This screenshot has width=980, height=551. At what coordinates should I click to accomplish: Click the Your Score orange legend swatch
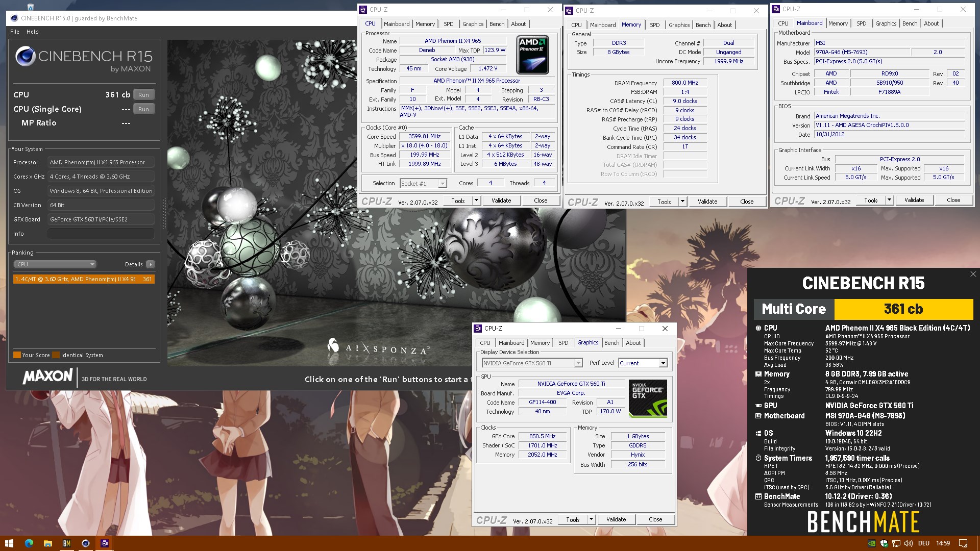point(17,355)
